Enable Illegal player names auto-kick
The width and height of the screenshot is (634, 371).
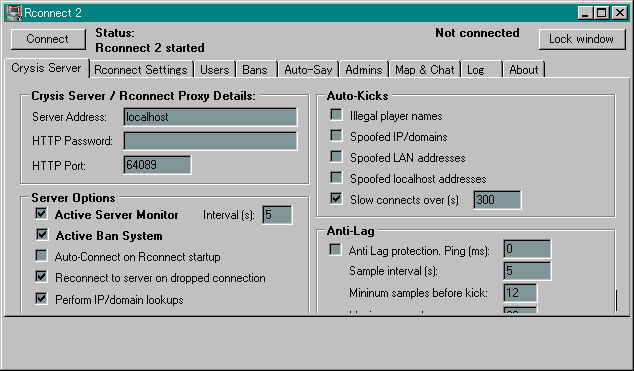click(x=336, y=115)
